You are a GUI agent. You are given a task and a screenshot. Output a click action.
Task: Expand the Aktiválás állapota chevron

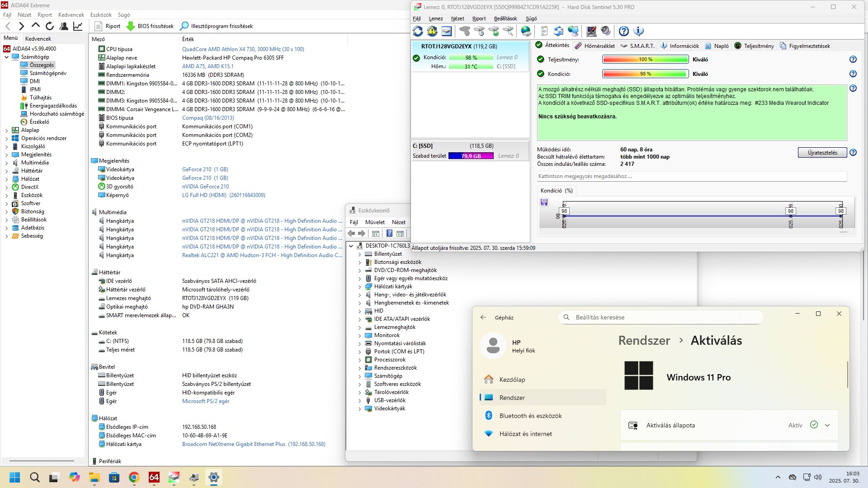tap(827, 425)
